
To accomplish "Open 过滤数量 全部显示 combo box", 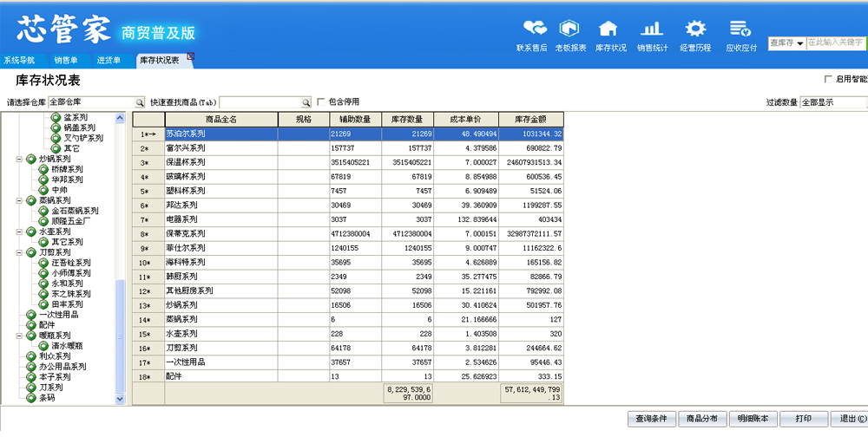I will (833, 102).
